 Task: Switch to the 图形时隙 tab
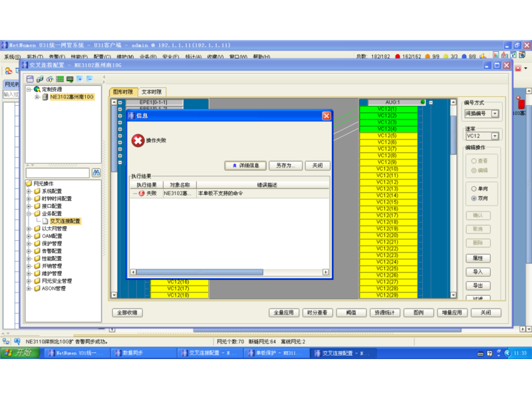pyautogui.click(x=122, y=92)
